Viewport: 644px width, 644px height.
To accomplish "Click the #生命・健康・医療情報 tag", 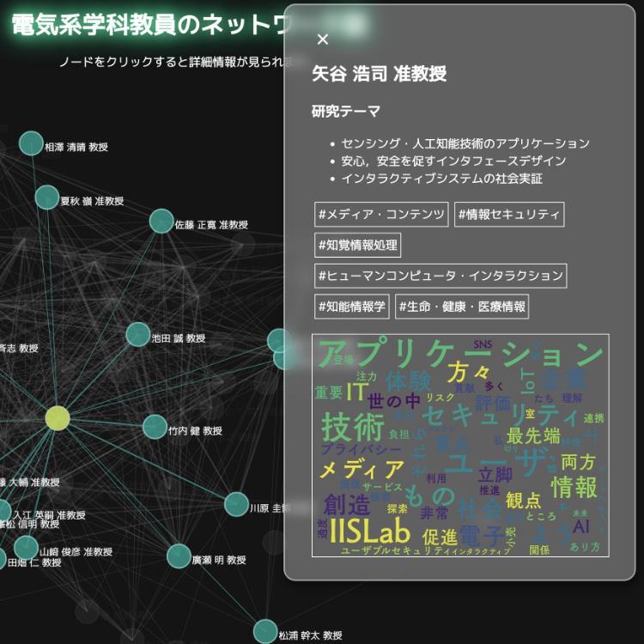I will tap(462, 306).
